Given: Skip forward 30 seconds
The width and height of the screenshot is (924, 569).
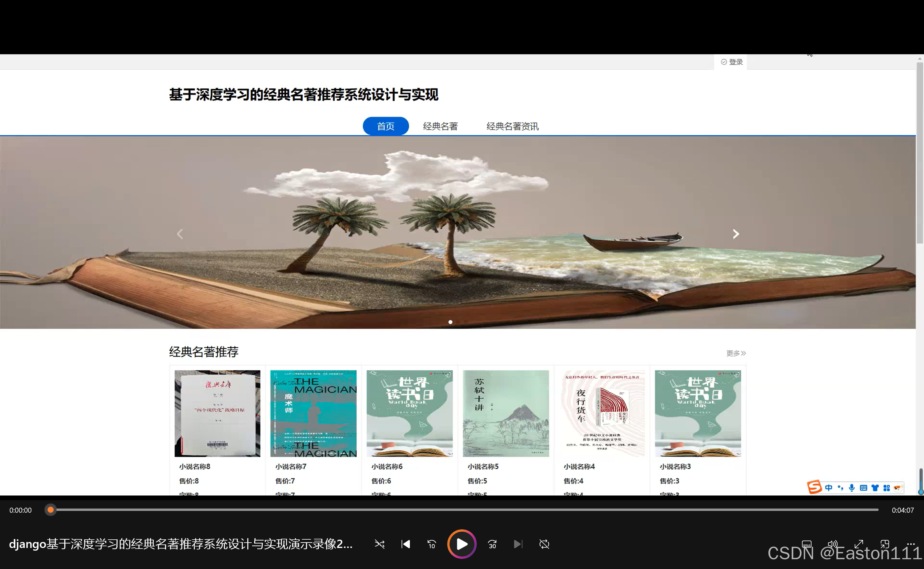Looking at the screenshot, I should pyautogui.click(x=492, y=544).
